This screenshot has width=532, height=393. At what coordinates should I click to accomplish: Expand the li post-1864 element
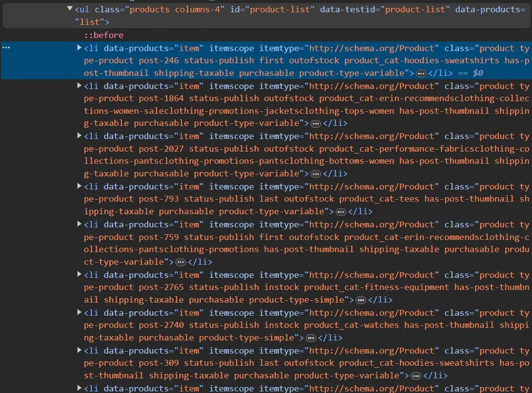pos(79,86)
